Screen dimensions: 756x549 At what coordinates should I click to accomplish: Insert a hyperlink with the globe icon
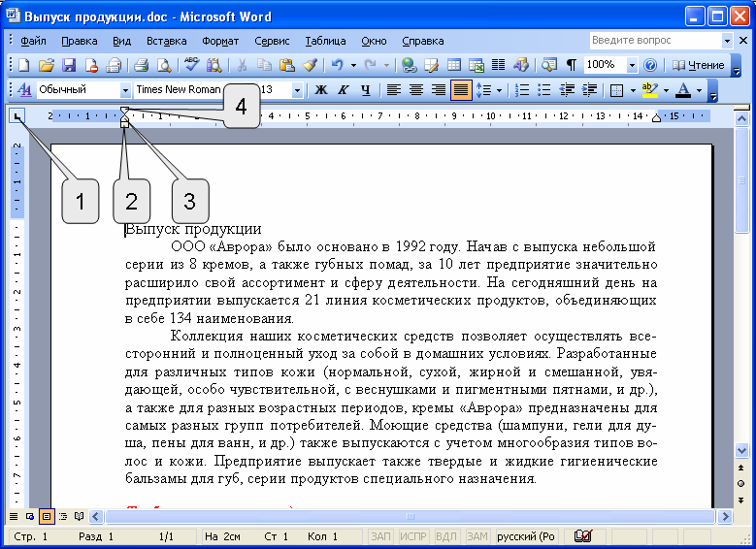pyautogui.click(x=410, y=65)
